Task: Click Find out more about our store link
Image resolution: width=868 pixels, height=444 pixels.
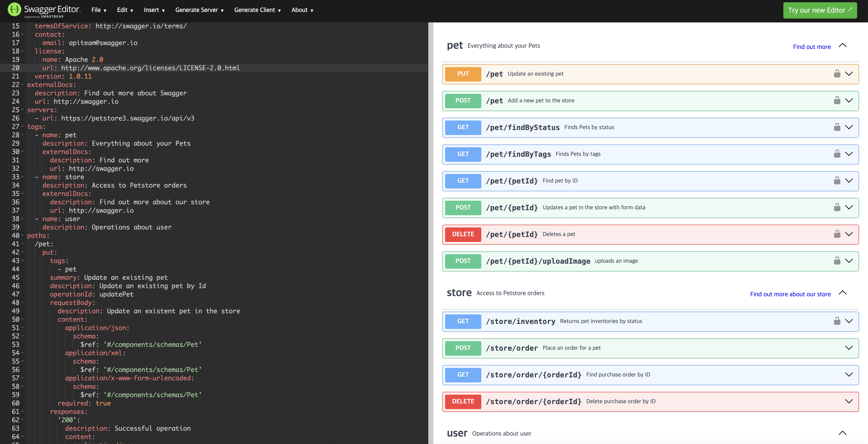Action: 790,294
